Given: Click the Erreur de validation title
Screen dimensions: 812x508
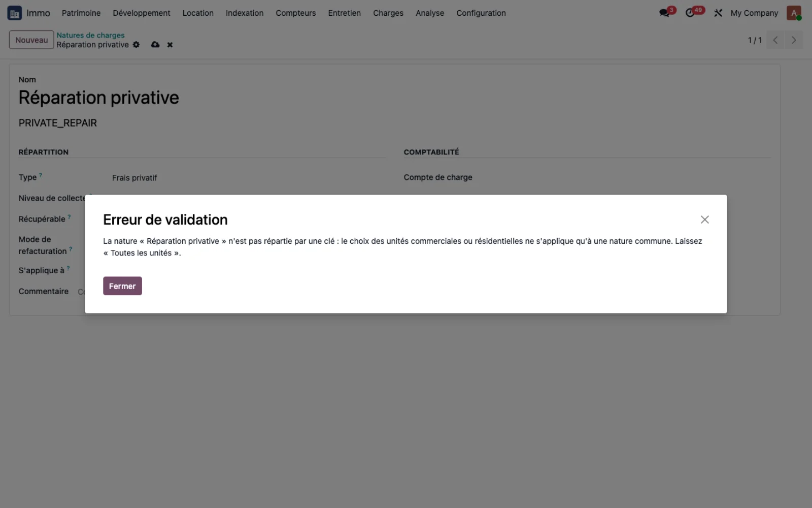Looking at the screenshot, I should [165, 219].
